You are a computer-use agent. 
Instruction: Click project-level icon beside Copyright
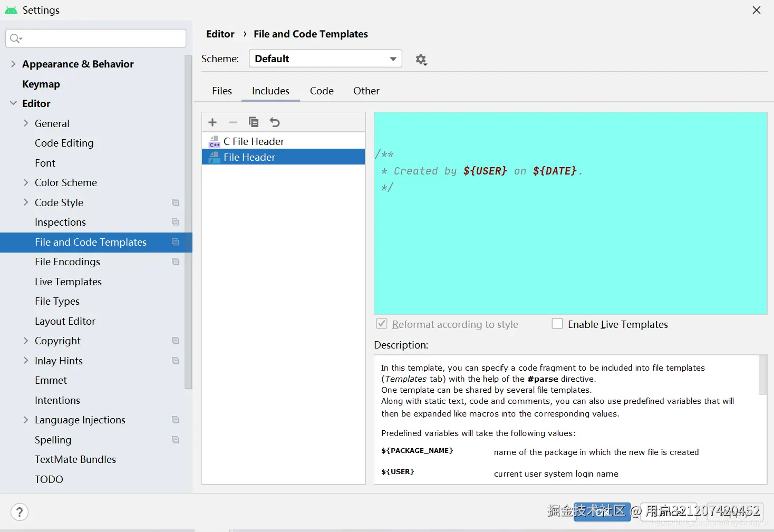click(176, 341)
